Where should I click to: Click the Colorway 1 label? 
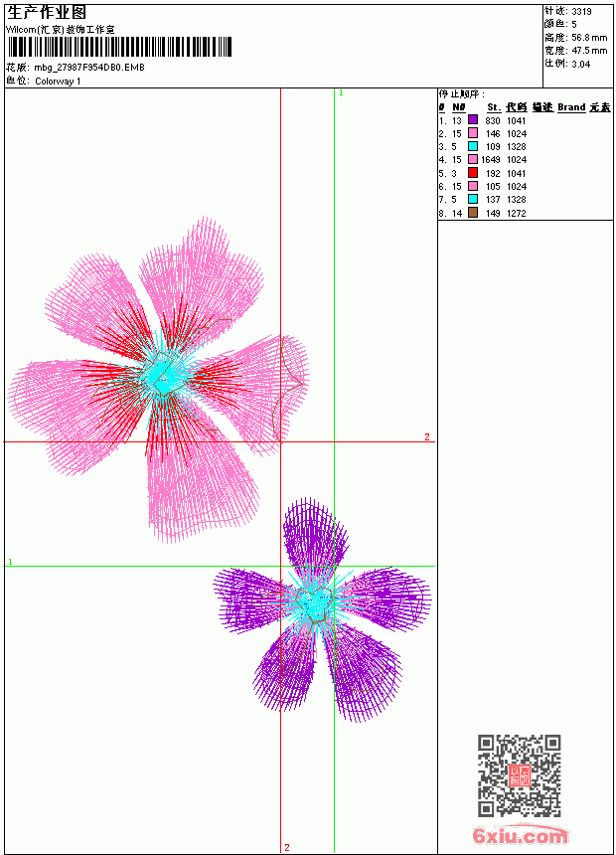click(58, 82)
